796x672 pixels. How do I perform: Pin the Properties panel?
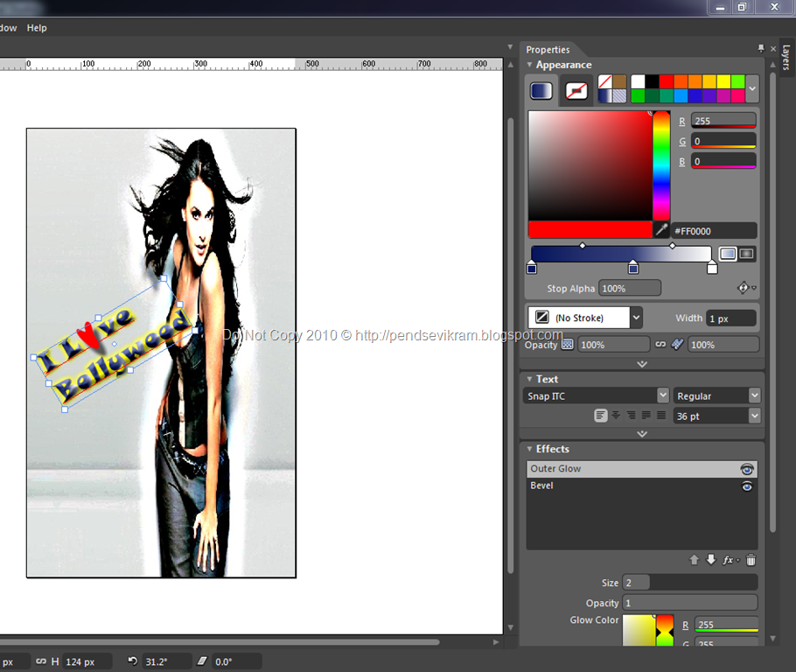(x=760, y=48)
